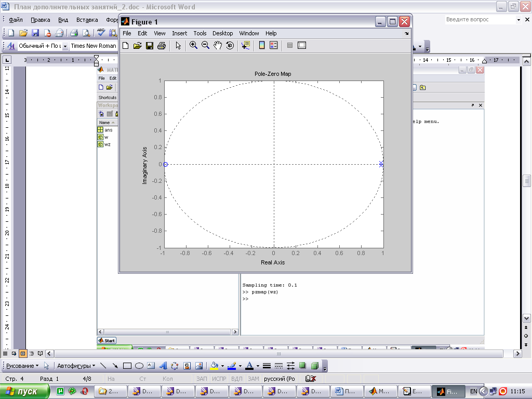
Task: Click MATLAB Start button
Action: 107,340
